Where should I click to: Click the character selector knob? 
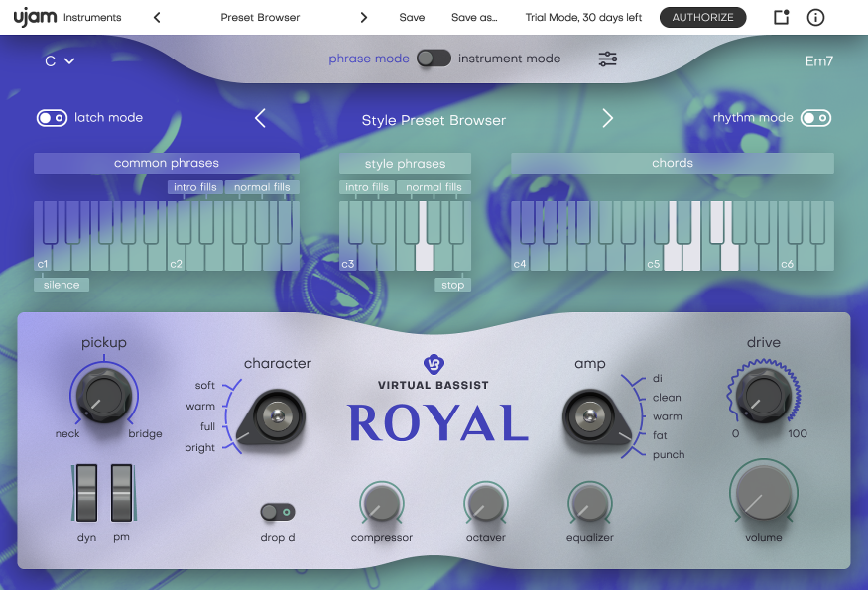pyautogui.click(x=273, y=417)
